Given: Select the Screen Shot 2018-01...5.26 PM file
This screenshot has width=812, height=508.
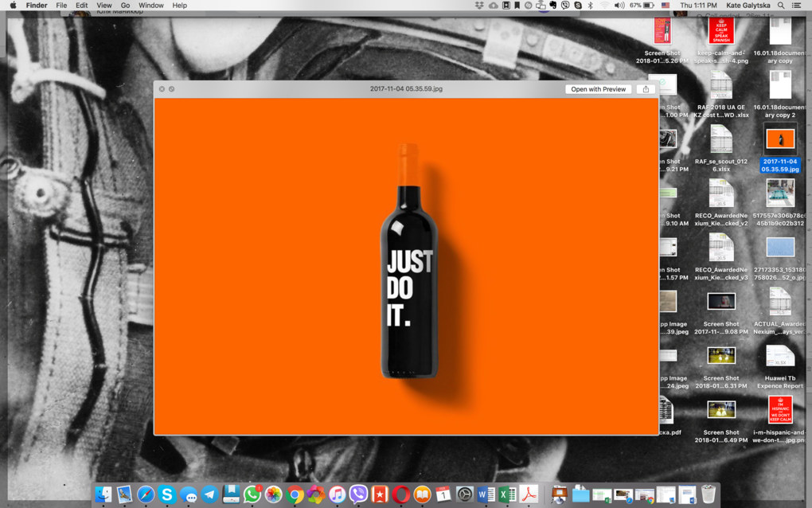Looking at the screenshot, I should [662, 41].
